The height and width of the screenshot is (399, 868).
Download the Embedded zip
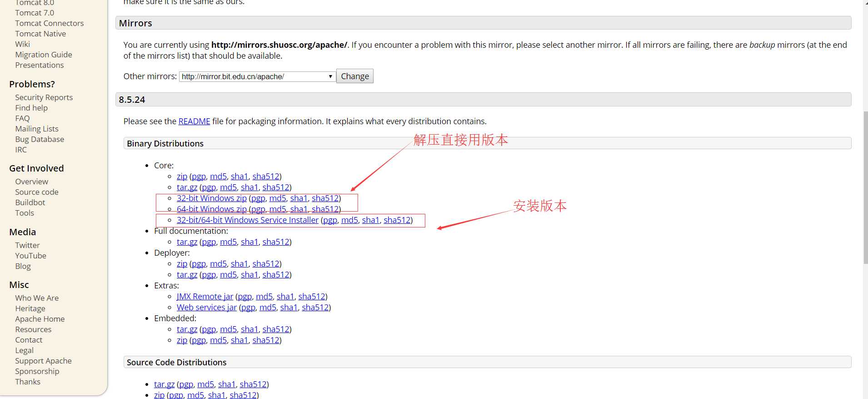tap(182, 340)
